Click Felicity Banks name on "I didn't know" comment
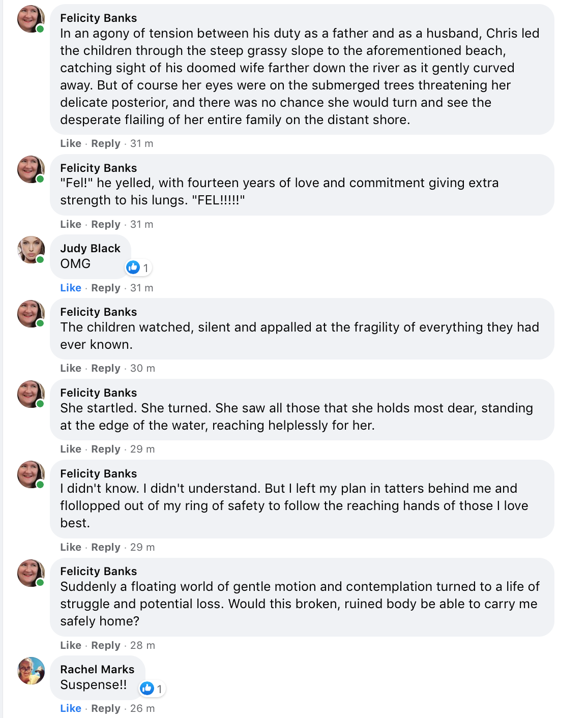The width and height of the screenshot is (588, 718). 98,473
